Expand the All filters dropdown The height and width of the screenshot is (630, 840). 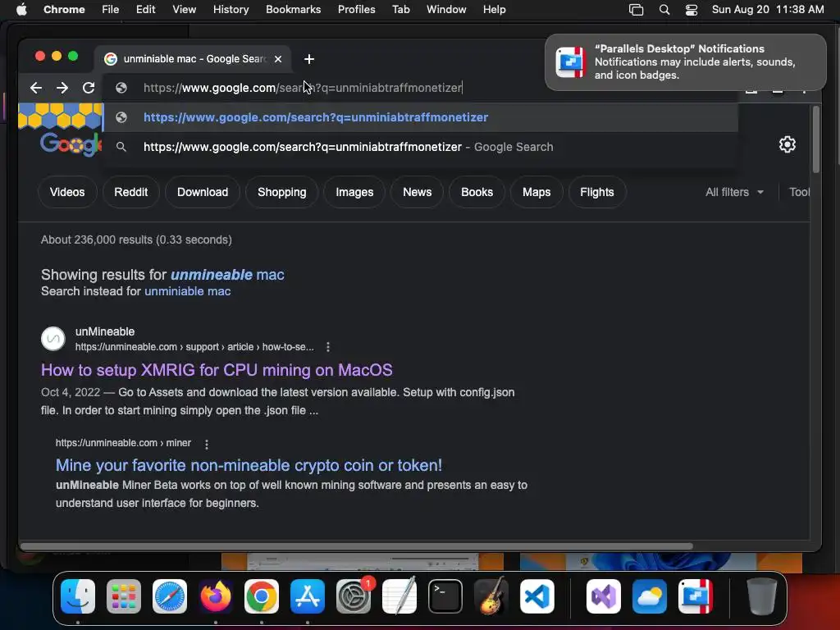[x=734, y=192]
